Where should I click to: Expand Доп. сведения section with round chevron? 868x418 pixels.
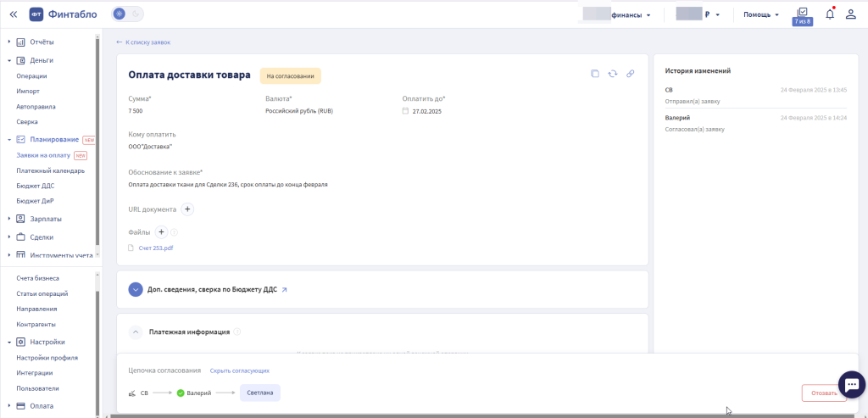click(x=136, y=290)
